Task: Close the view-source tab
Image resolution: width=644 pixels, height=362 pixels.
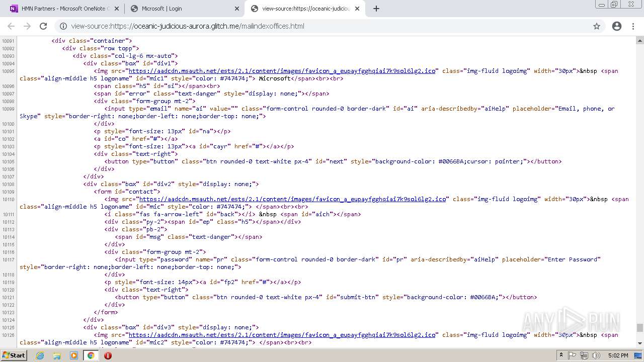Action: (x=358, y=9)
